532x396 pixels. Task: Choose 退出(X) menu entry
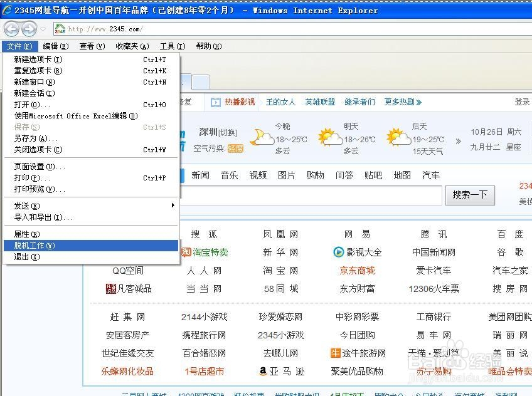click(90, 257)
